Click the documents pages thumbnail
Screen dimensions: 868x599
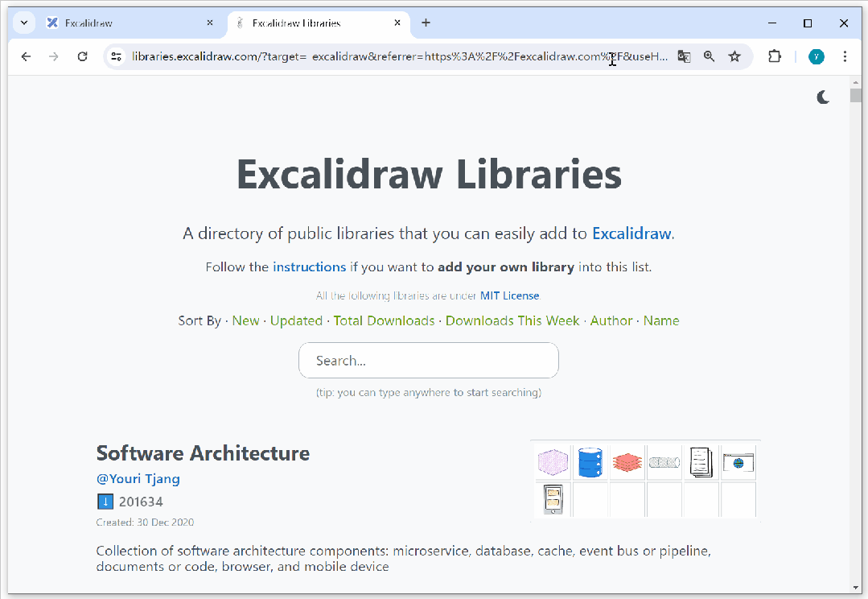701,462
